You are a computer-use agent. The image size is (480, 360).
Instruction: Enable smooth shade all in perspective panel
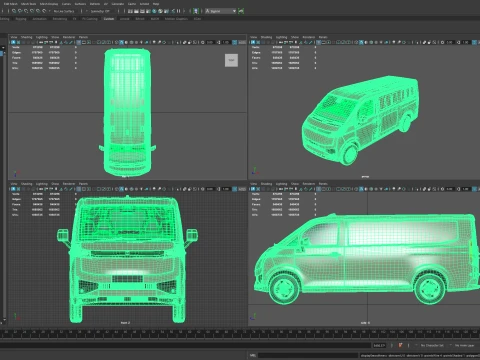pyautogui.click(x=361, y=42)
